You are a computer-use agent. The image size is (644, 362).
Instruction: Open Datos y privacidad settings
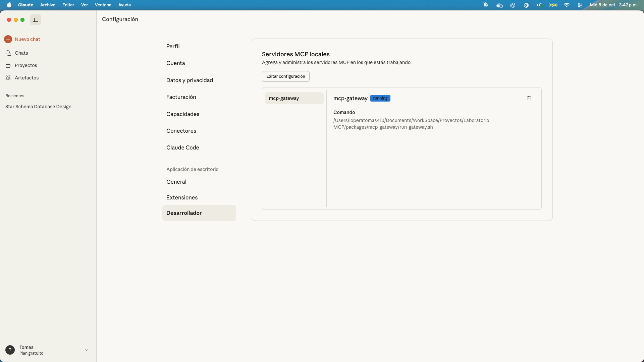[x=199, y=80]
